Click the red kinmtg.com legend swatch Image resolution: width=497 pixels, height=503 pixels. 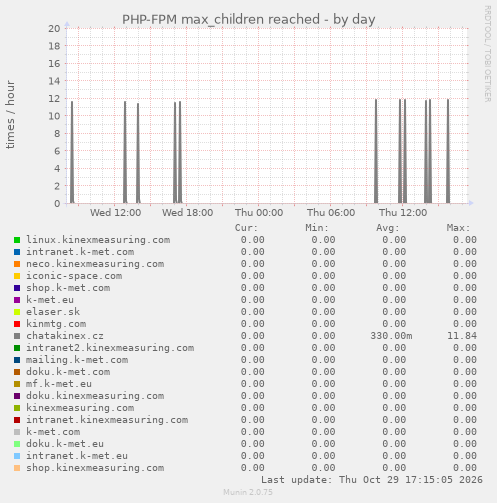pos(17,324)
